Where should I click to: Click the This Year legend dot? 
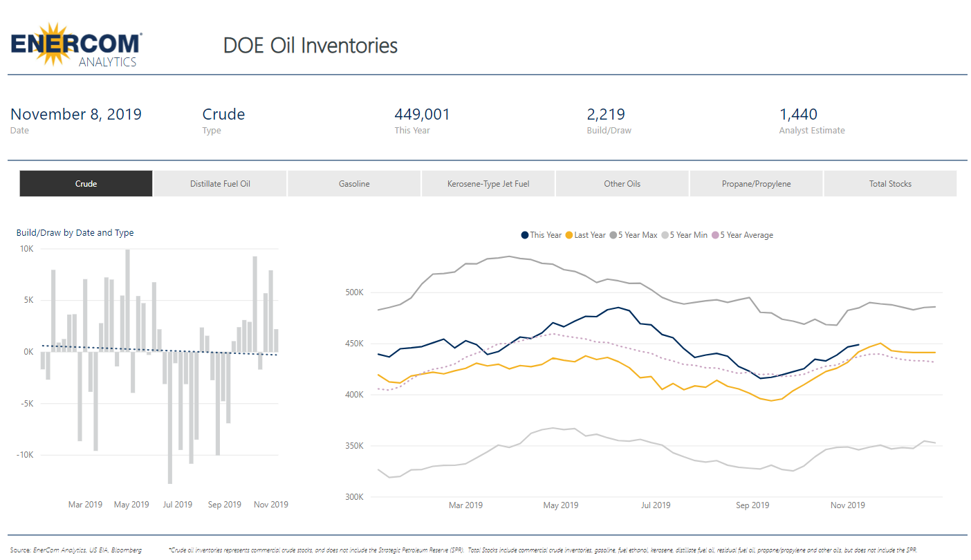point(526,235)
